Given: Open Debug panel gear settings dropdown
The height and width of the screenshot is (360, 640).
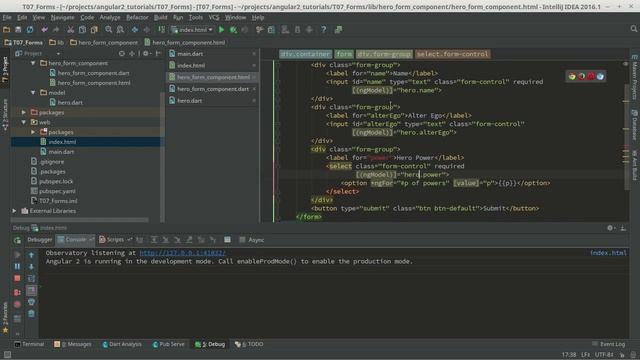Looking at the screenshot, I should 611,228.
